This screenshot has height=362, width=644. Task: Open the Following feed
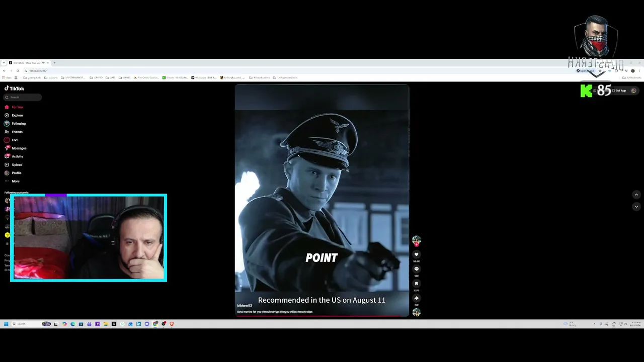pos(15,124)
